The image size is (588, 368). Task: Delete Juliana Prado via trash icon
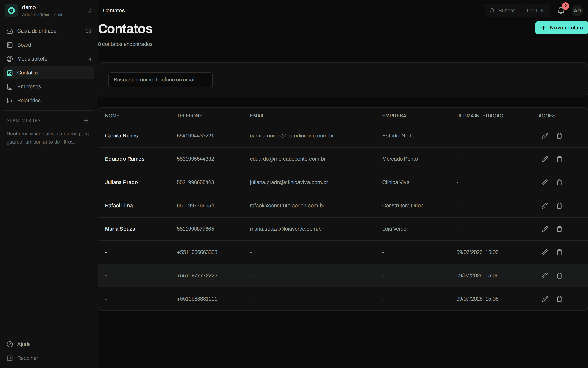[x=559, y=182]
